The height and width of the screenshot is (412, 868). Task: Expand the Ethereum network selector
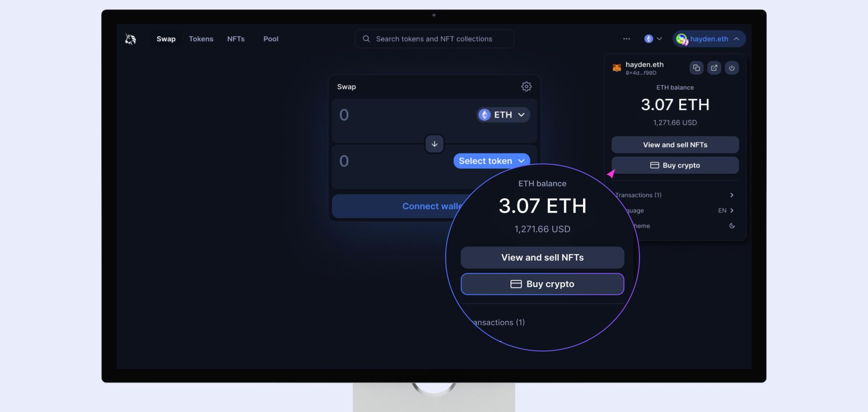tap(653, 39)
